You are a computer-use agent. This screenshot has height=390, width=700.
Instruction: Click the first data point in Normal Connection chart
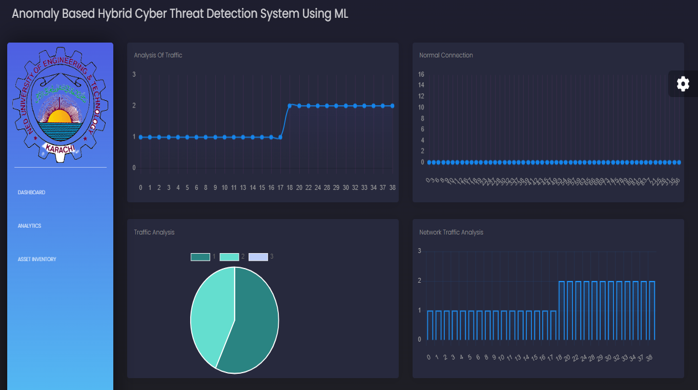pos(429,162)
